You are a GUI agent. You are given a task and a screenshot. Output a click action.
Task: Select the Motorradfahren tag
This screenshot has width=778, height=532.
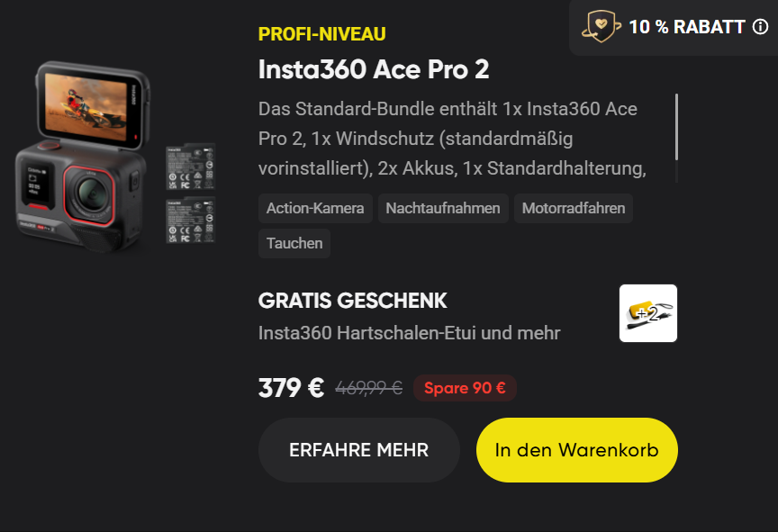click(574, 208)
